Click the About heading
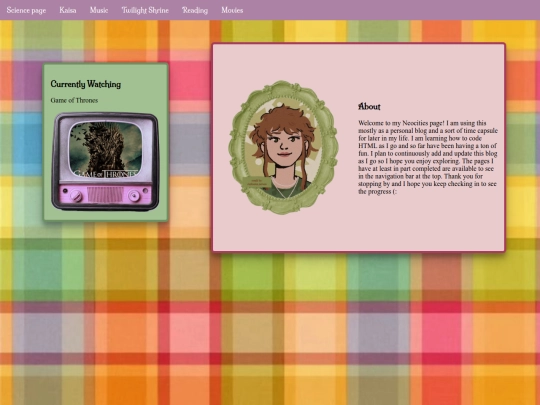 point(369,106)
